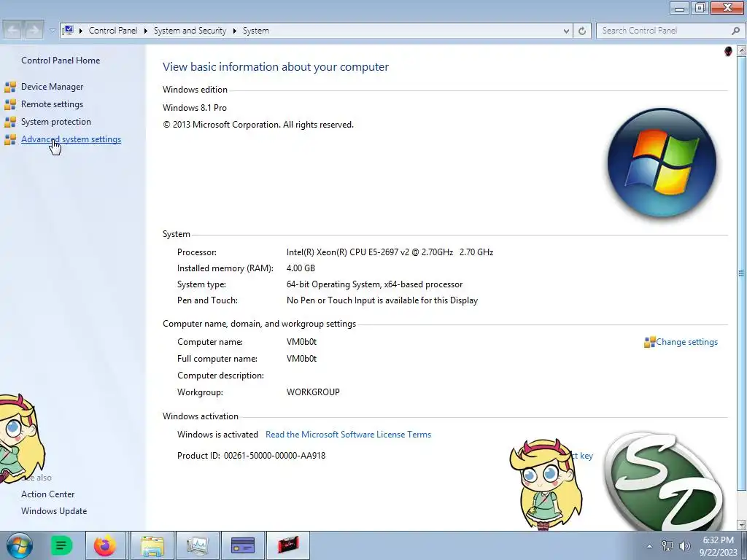Click the 64-bit Operating System text
Screen dimensions: 747x560
click(374, 284)
